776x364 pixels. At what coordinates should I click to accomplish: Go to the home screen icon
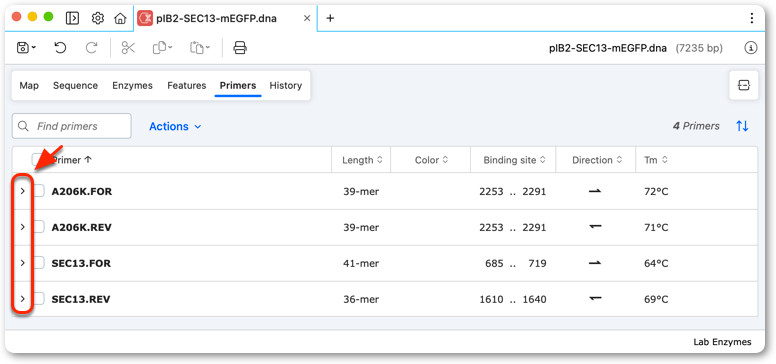[x=120, y=18]
